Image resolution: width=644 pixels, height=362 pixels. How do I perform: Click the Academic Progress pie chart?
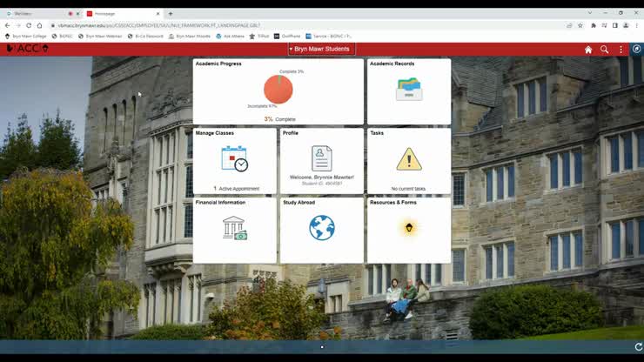click(278, 89)
